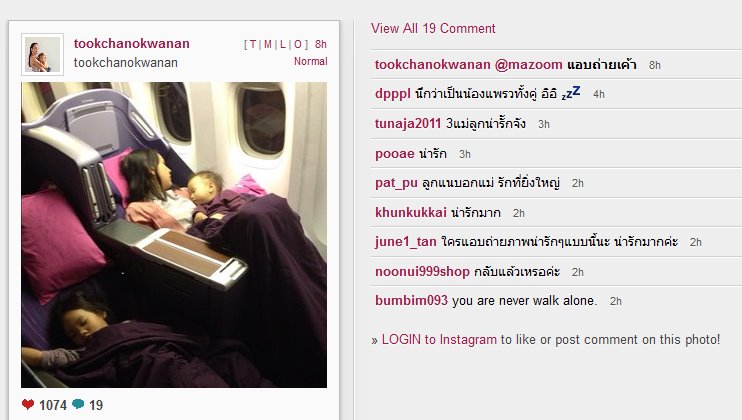Open tookchanokwanan profile avatar thumbnail
742x420 pixels.
42,54
